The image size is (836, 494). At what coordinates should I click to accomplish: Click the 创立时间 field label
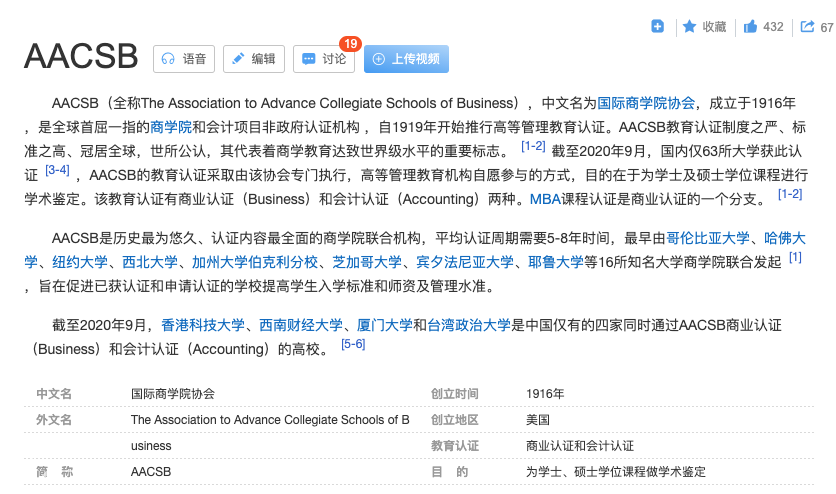click(x=455, y=394)
